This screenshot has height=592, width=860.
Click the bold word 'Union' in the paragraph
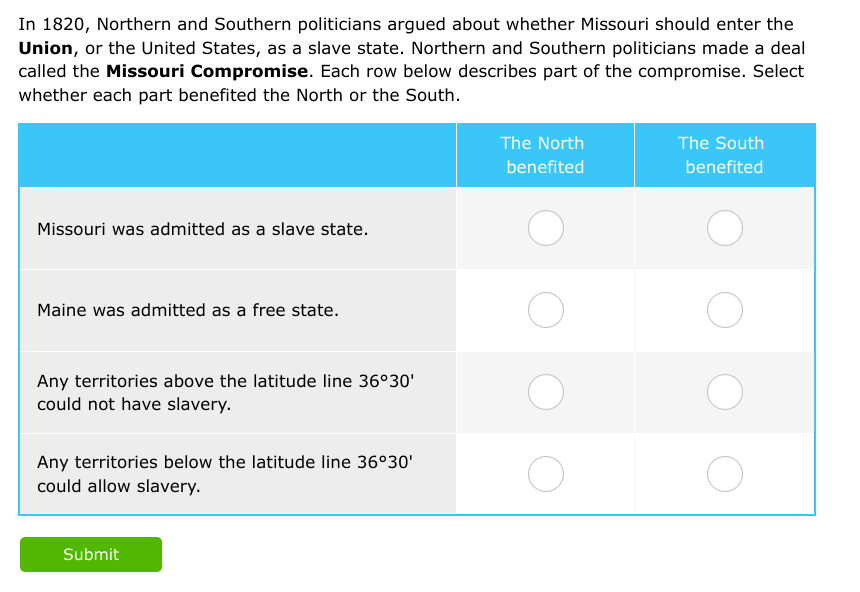tap(46, 48)
